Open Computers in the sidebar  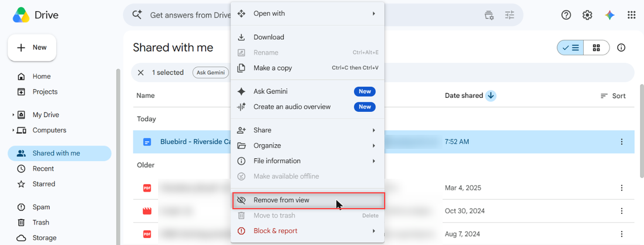point(49,130)
